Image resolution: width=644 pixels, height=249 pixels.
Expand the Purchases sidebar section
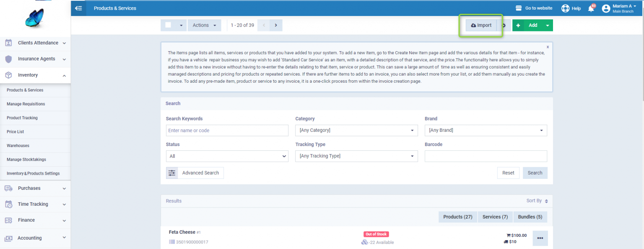click(35, 188)
